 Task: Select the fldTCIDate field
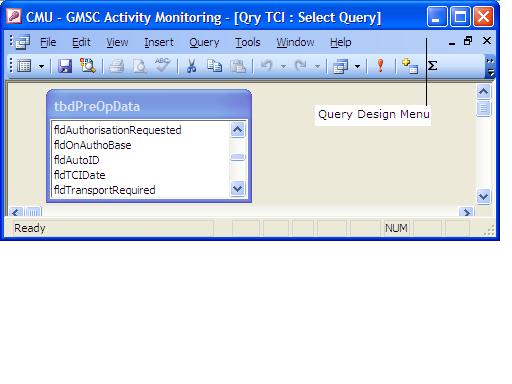tap(80, 175)
